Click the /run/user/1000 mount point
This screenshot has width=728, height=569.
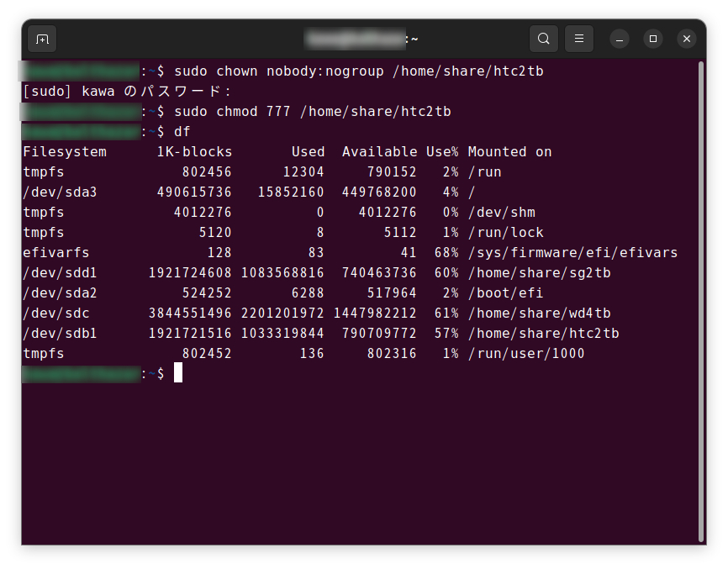click(x=526, y=354)
